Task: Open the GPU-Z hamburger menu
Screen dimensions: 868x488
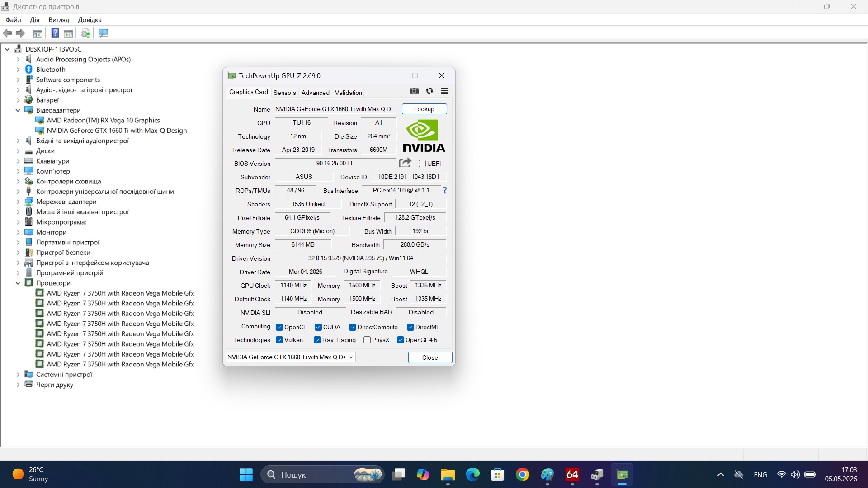Action: pos(445,91)
